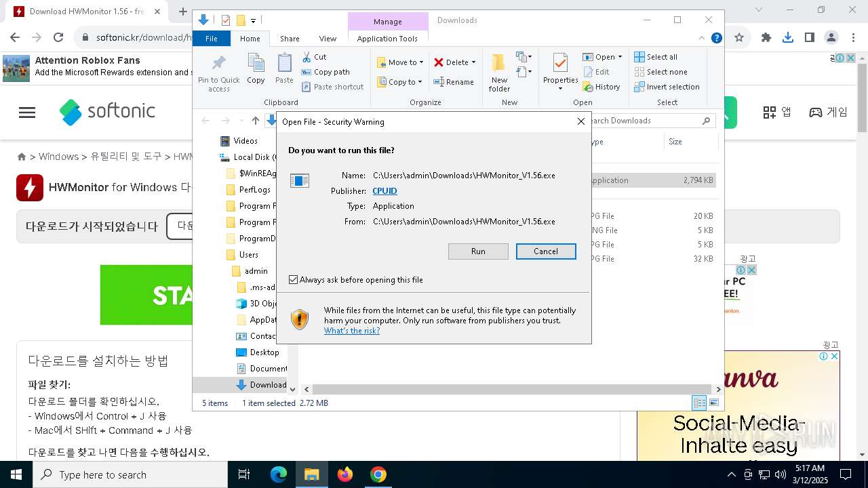Open the Application Tools tab

[x=387, y=39]
